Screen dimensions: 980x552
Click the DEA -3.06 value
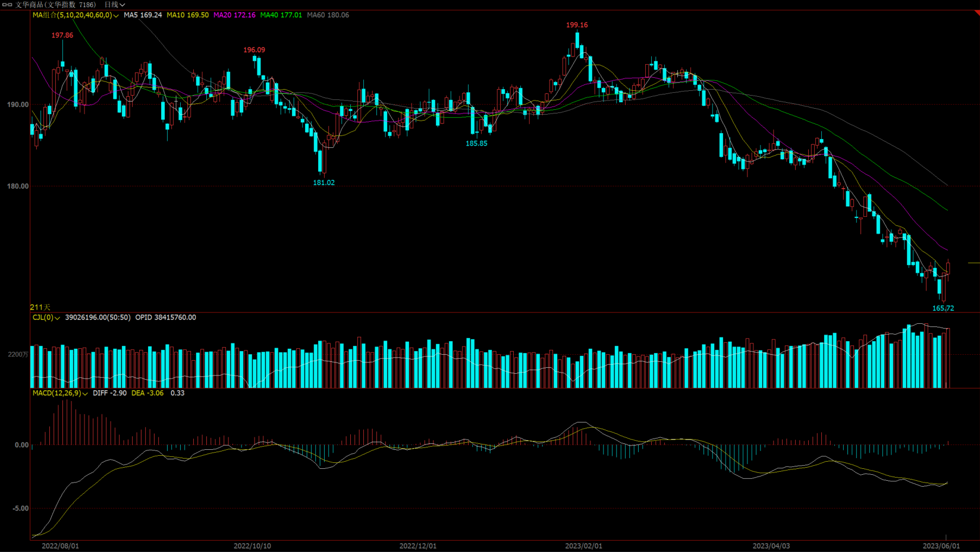[147, 393]
